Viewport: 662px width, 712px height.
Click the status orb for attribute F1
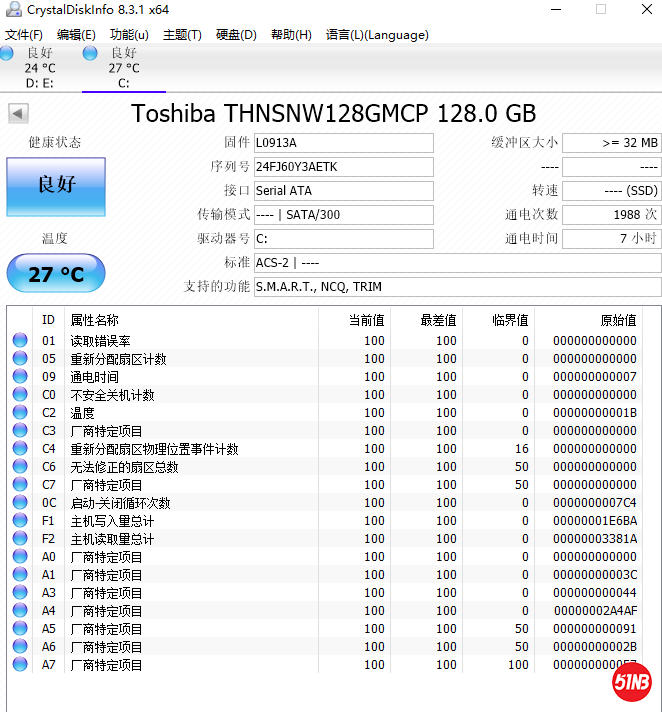click(20, 521)
